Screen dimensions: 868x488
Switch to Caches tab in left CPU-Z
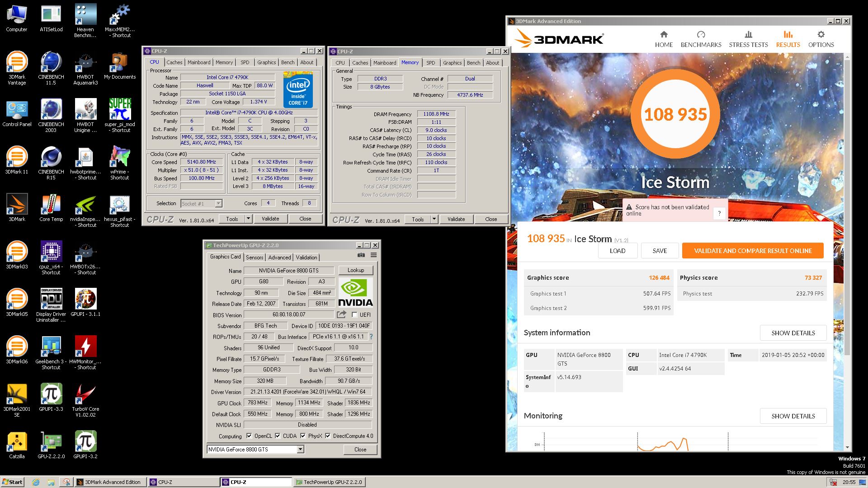[x=174, y=62]
